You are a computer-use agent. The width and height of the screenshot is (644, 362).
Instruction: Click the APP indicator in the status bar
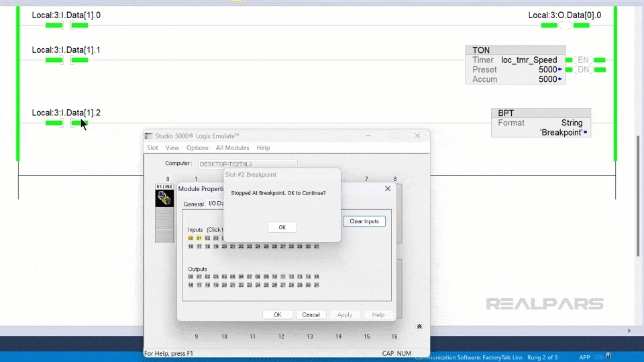pyautogui.click(x=584, y=357)
